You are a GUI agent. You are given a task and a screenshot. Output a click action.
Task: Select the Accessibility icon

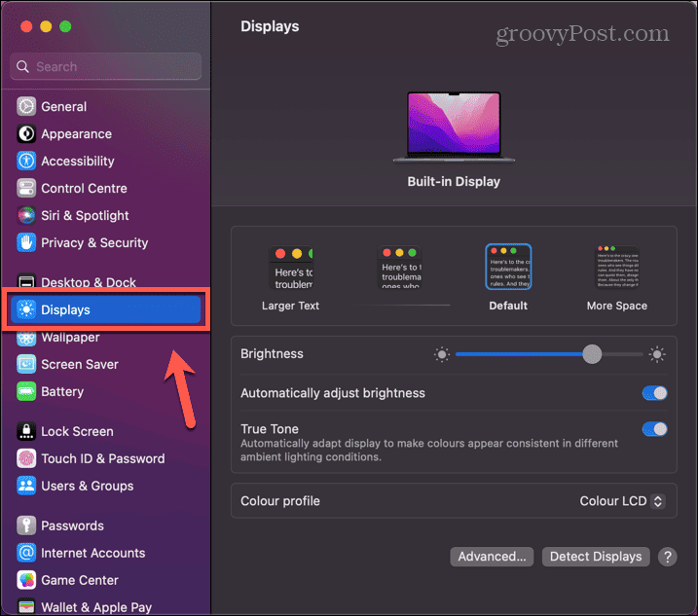point(26,161)
